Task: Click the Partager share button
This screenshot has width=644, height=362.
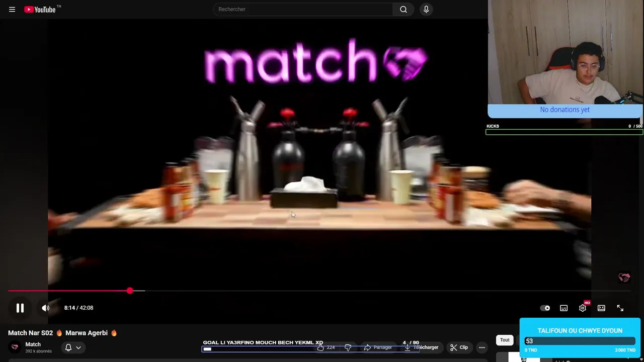Action: coord(377,347)
